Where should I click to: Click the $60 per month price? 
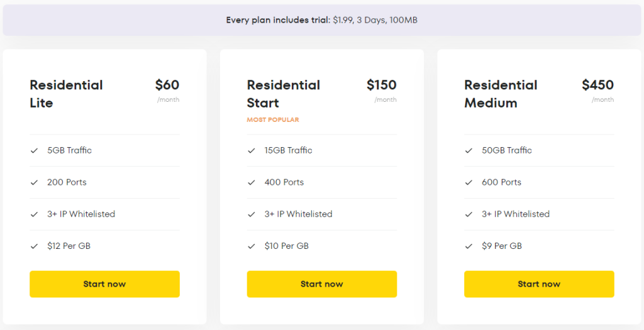point(167,85)
